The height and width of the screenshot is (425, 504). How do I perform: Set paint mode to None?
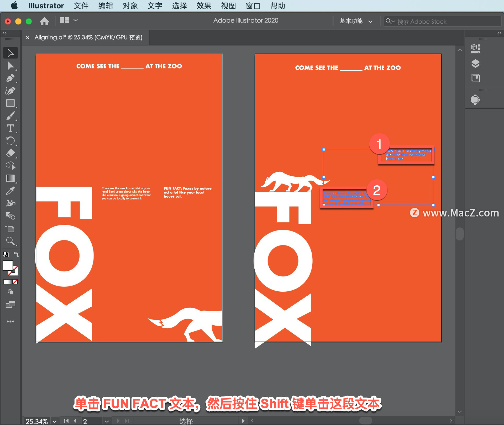click(15, 282)
